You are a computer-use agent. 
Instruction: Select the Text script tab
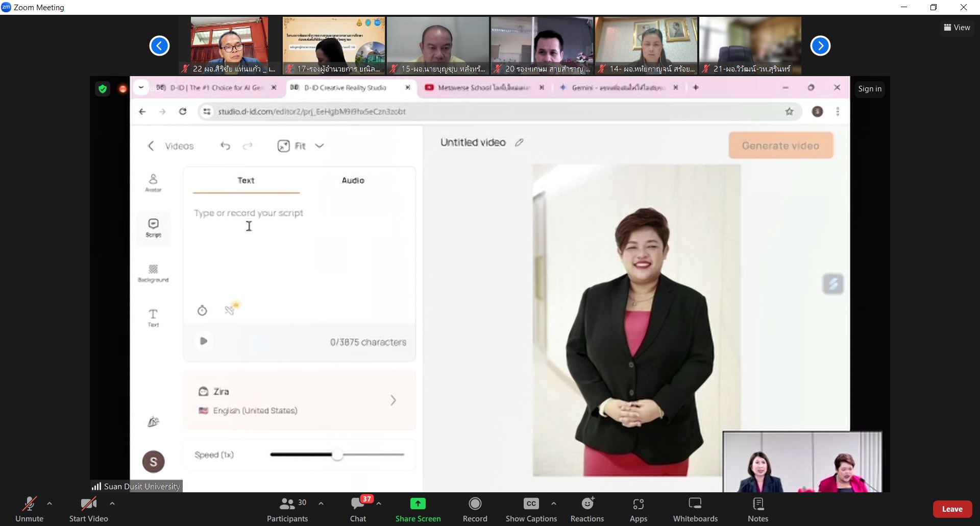tap(246, 181)
